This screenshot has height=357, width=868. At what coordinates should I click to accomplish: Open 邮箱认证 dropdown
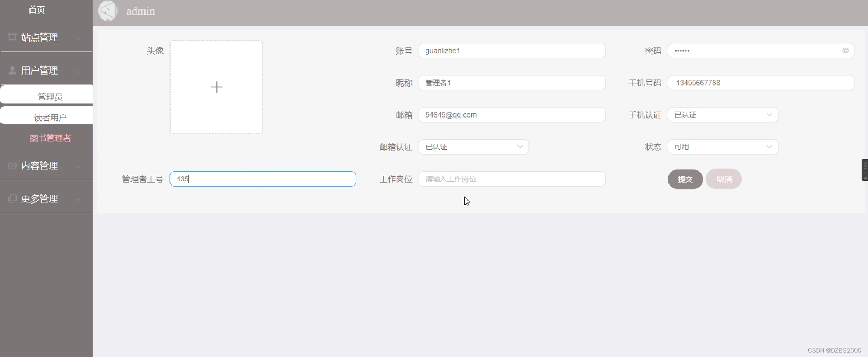474,147
